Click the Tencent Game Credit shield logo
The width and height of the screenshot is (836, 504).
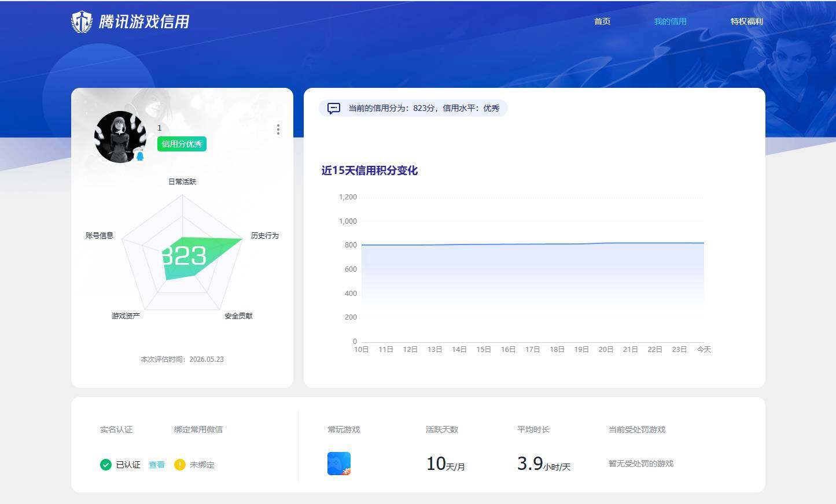[82, 22]
